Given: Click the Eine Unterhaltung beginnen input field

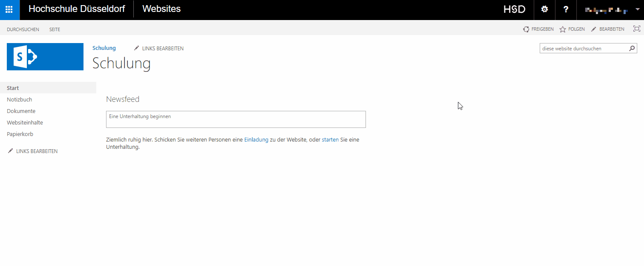Looking at the screenshot, I should coord(236,119).
